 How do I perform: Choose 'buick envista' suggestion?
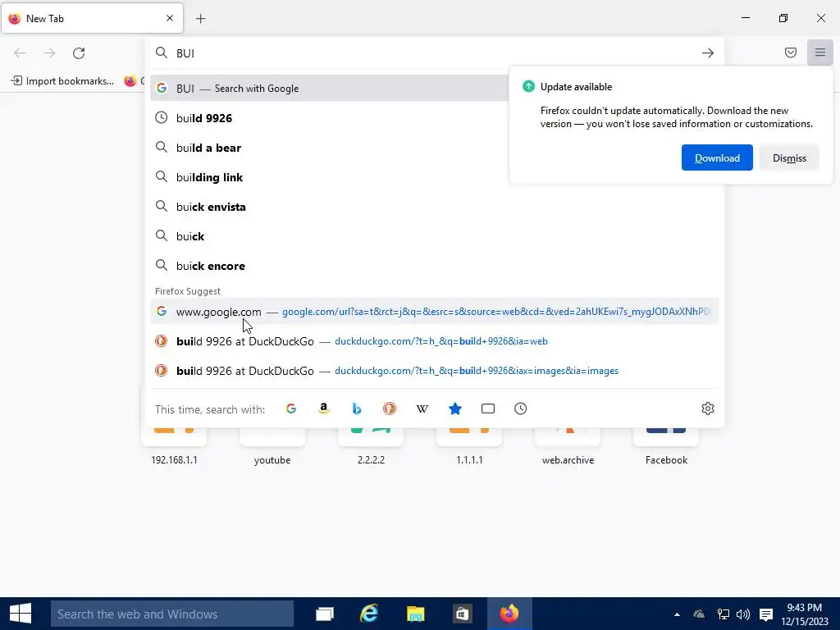pos(435,206)
